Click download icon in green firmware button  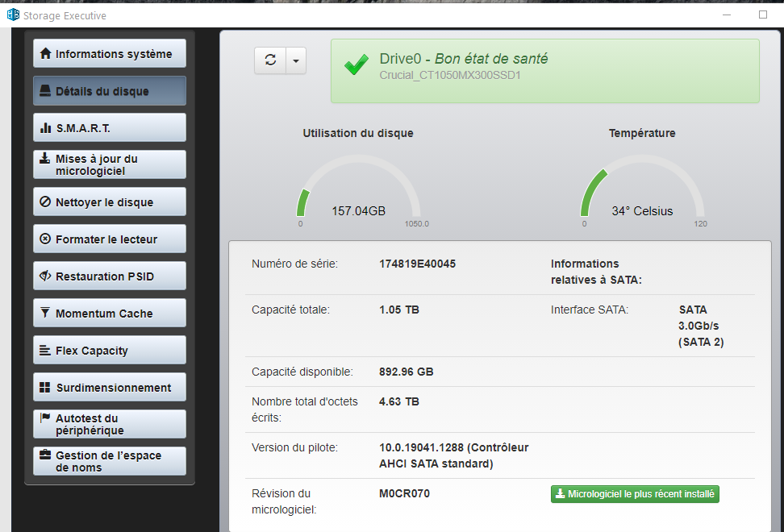click(561, 493)
